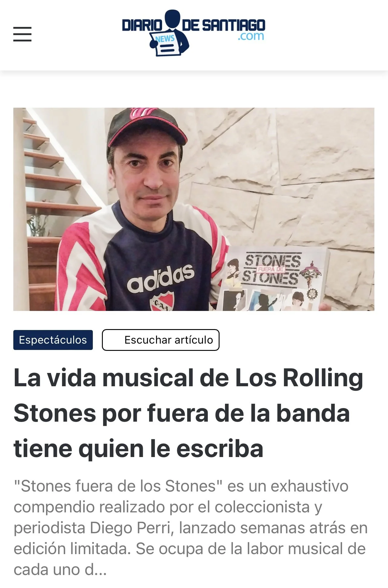Select the Espectáculos category tag
Image resolution: width=388 pixels, height=588 pixels.
click(x=53, y=340)
